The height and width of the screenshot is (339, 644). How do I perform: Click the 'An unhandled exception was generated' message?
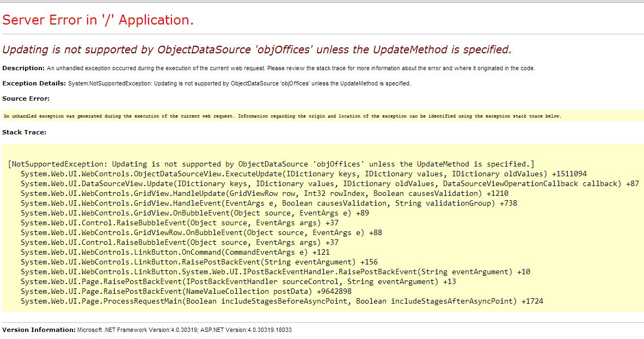[x=282, y=116]
